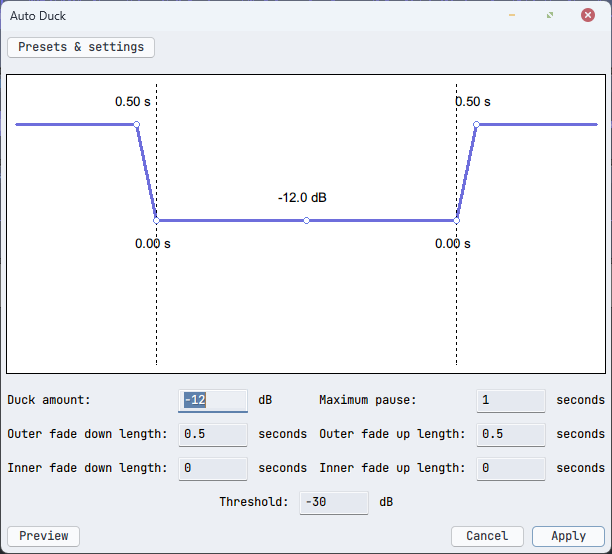This screenshot has width=612, height=554.
Task: Click the -12.0 dB label in the graph
Action: coord(302,198)
